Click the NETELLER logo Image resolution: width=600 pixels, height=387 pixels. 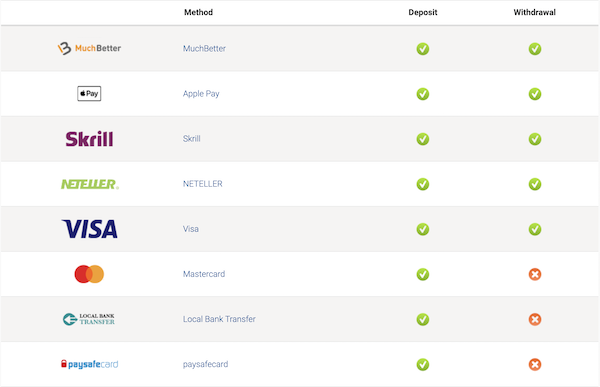point(90,184)
